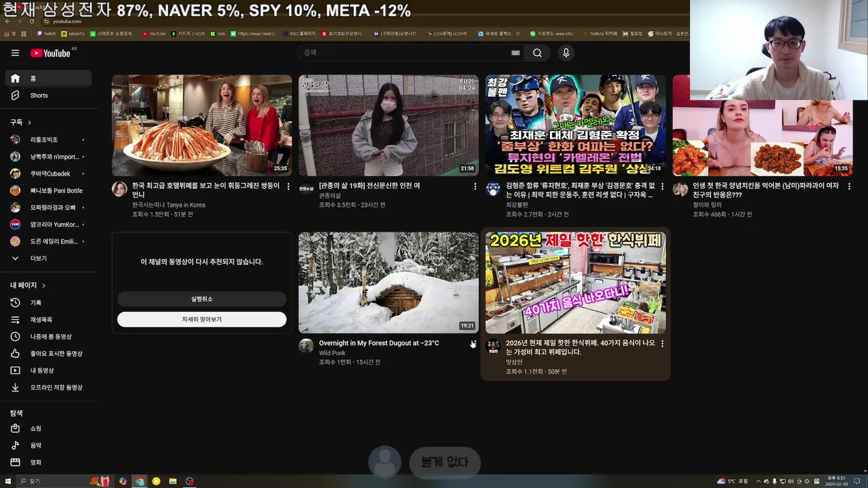Open more options for 한식뷔페 video
The height and width of the screenshot is (488, 868).
point(662,344)
